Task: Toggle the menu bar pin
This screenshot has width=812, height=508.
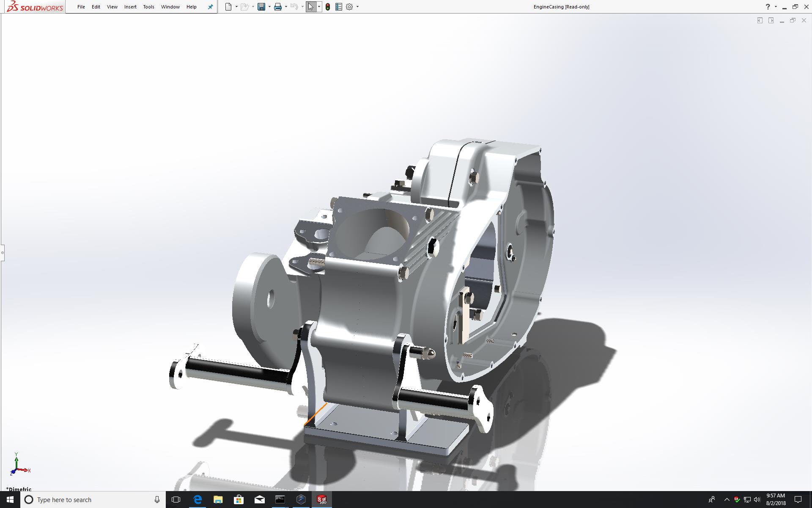Action: tap(210, 7)
